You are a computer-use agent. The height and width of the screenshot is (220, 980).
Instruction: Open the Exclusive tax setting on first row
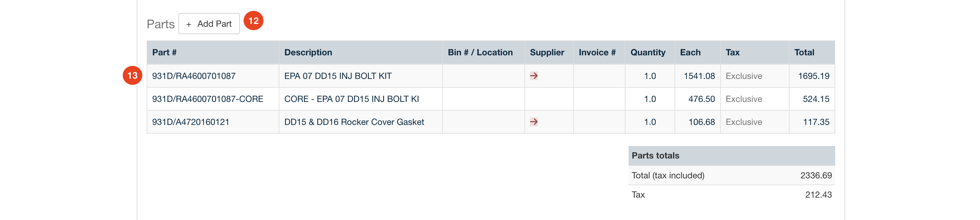pyautogui.click(x=744, y=76)
